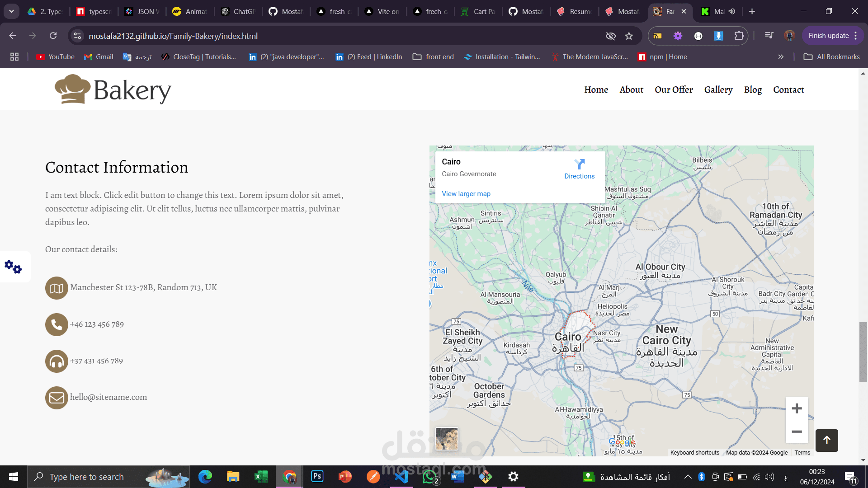Click the scroll-to-top arrow button
Image resolution: width=868 pixels, height=488 pixels.
[826, 440]
